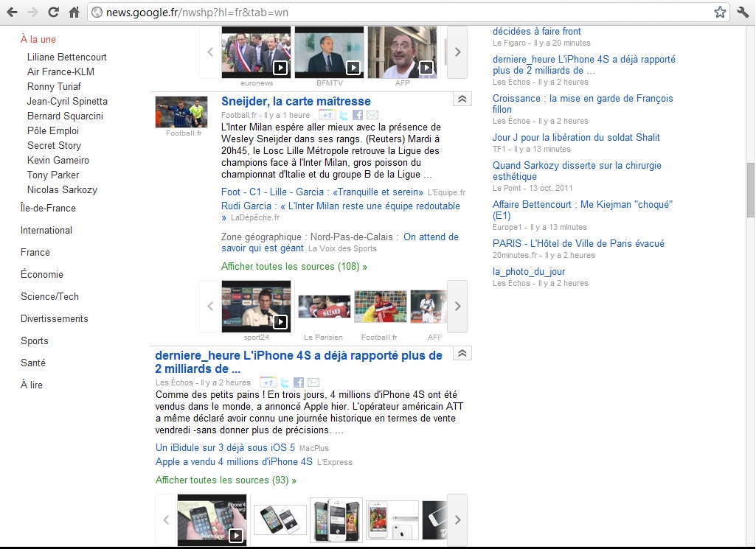The height and width of the screenshot is (549, 756).
Task: Open Affaire Bettencourt Me Kiejman link
Action: point(583,210)
